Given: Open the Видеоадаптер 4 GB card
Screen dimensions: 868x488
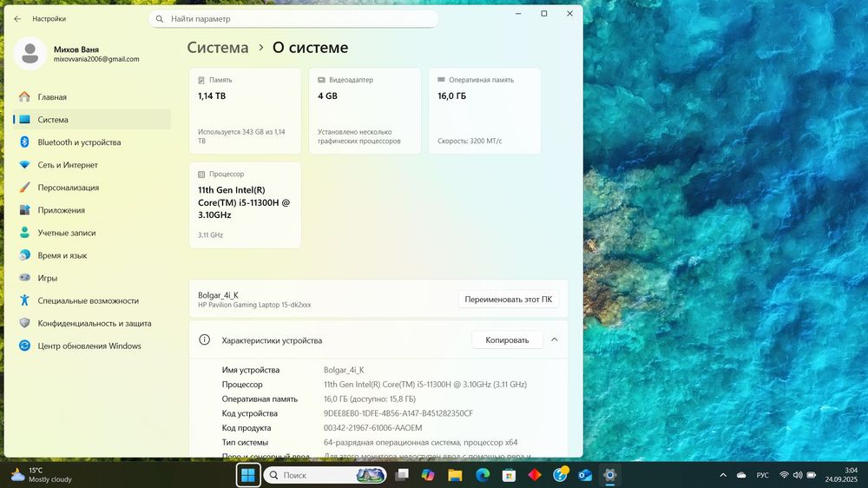Looking at the screenshot, I should click(x=365, y=111).
